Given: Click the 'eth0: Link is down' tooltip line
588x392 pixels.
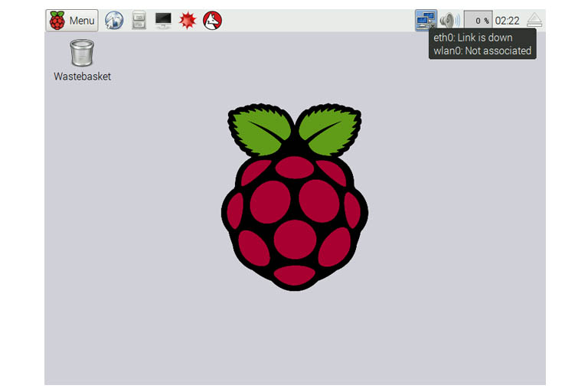Looking at the screenshot, I should click(473, 38).
